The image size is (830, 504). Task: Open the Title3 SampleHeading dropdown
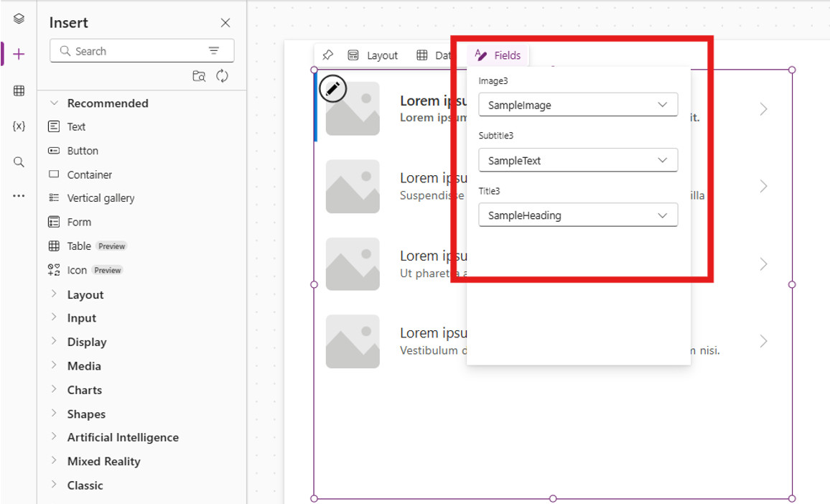click(578, 215)
